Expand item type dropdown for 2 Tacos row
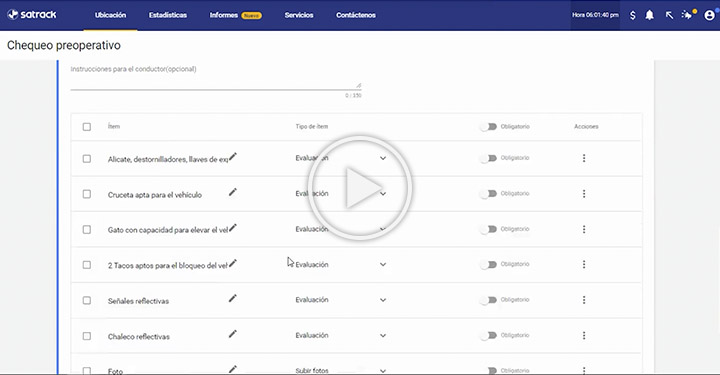 (383, 264)
